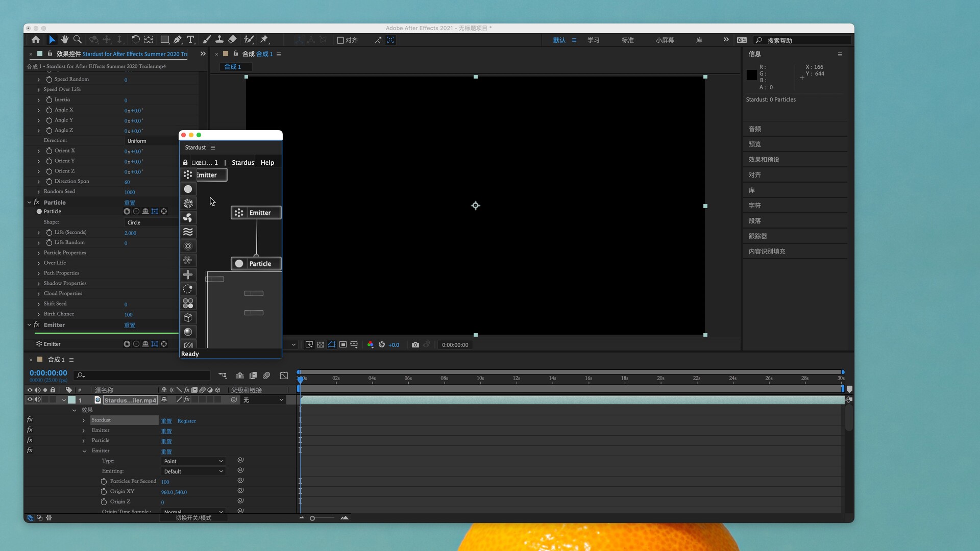
Task: Add Material sphere node in Stardust
Action: tap(188, 332)
